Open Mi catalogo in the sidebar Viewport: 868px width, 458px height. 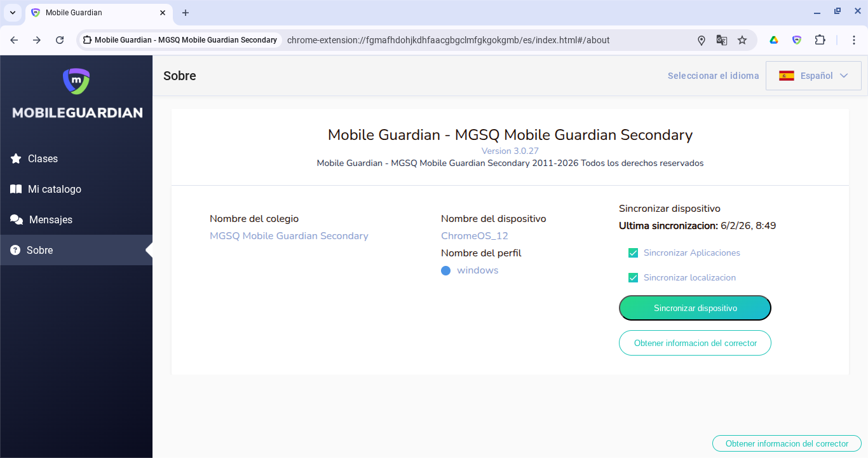pos(54,190)
